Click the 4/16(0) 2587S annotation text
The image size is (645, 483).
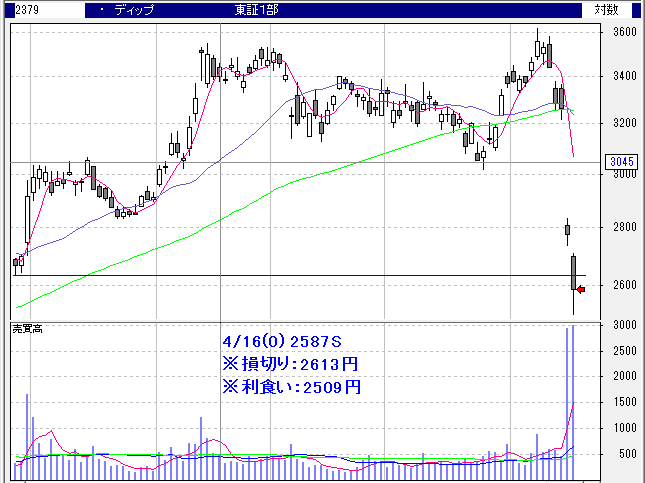[281, 342]
